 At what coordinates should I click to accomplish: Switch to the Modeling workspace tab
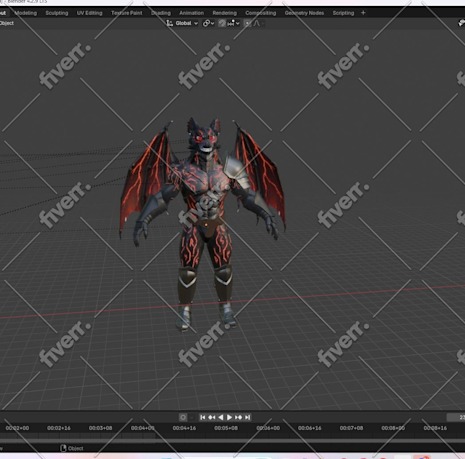point(25,13)
